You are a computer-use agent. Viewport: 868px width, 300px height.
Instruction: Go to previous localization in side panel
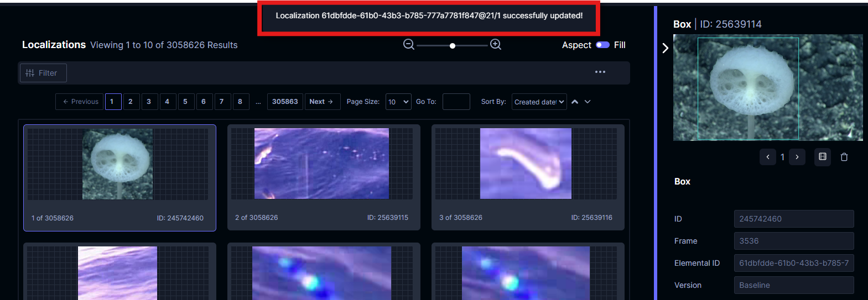click(x=768, y=157)
